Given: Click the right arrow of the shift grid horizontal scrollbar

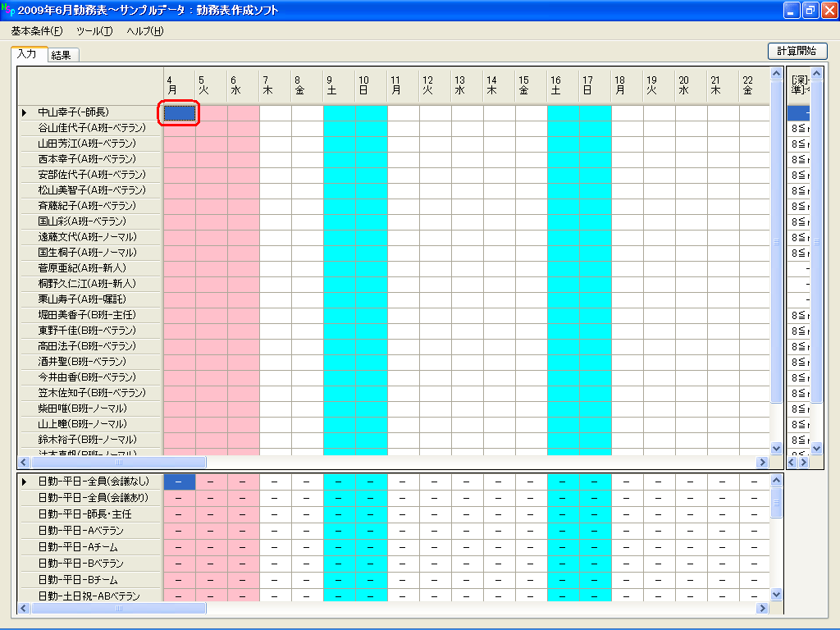Looking at the screenshot, I should point(762,608).
